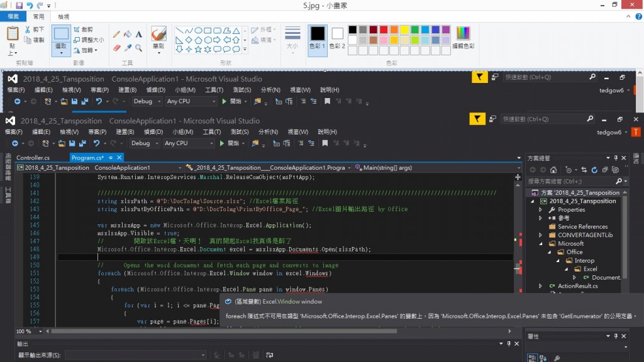Select the Color picker tool in Paint
This screenshot has width=644, height=362.
[x=128, y=48]
